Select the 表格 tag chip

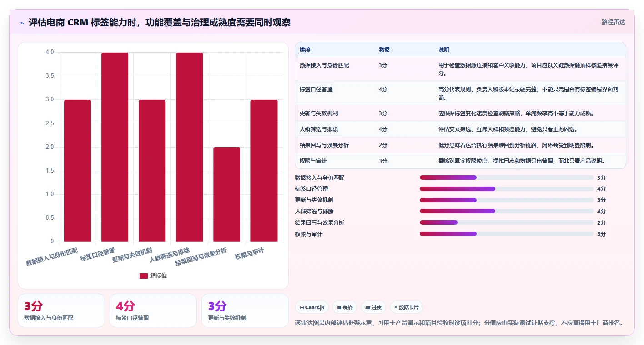[344, 307]
